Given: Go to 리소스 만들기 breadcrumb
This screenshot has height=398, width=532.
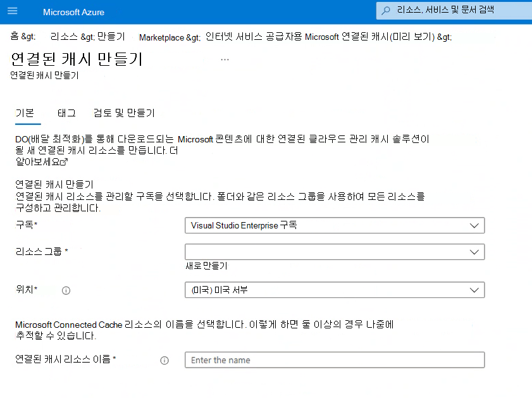Looking at the screenshot, I should coord(87,36).
